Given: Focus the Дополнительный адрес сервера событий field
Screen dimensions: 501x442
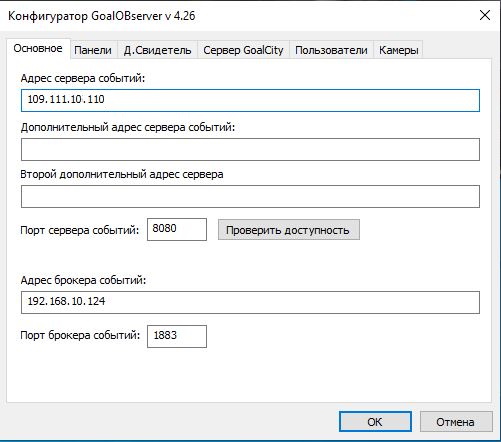Looking at the screenshot, I should pyautogui.click(x=250, y=149).
